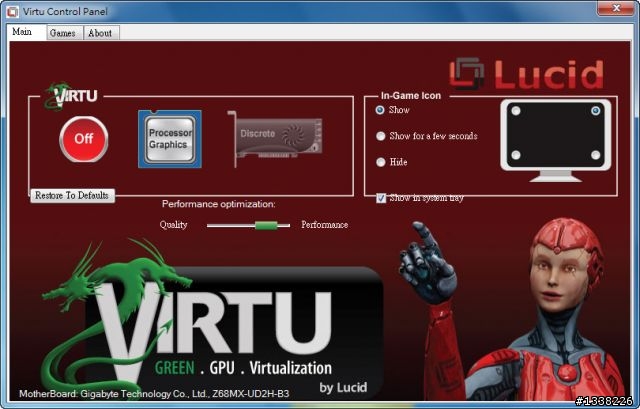Set icon position to monitor bottom-right corner

(x=596, y=155)
